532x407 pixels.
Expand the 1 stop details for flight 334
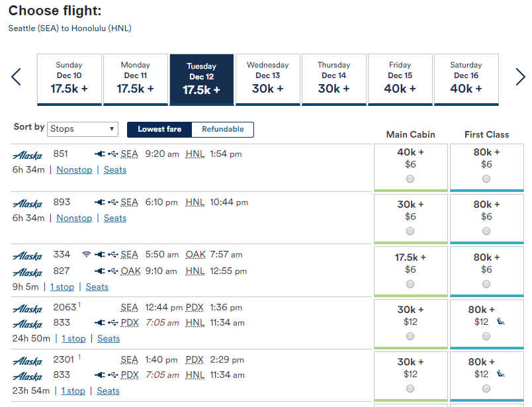pyautogui.click(x=62, y=287)
